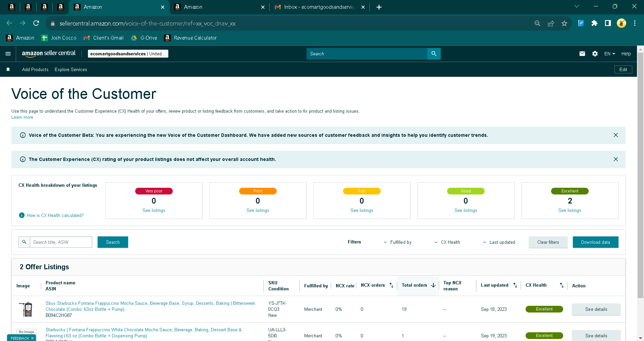This screenshot has width=644, height=341.
Task: Click See listings under Poor
Action: click(258, 210)
